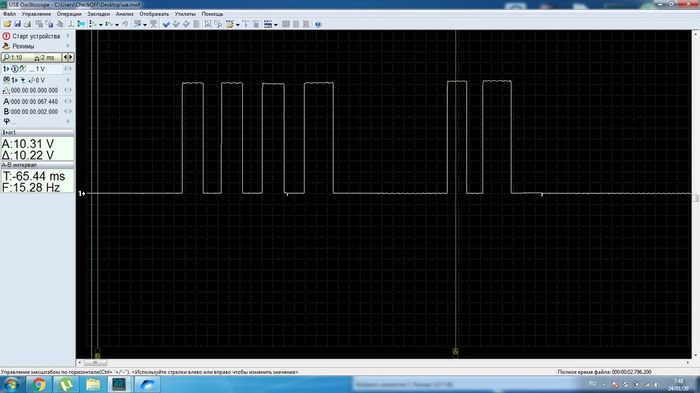The image size is (700, 393).
Task: Click the A-B интервал panel header
Action: coord(37,165)
